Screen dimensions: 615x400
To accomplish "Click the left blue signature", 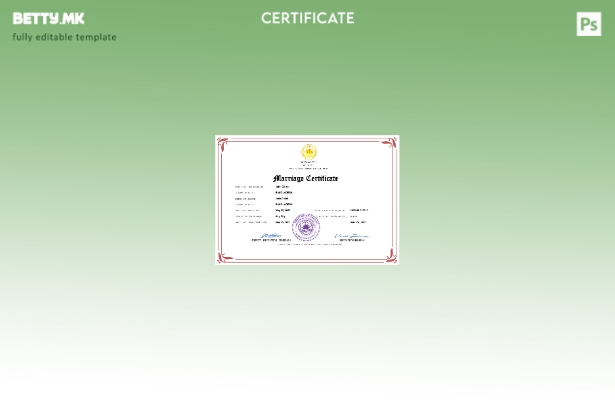I will [271, 236].
